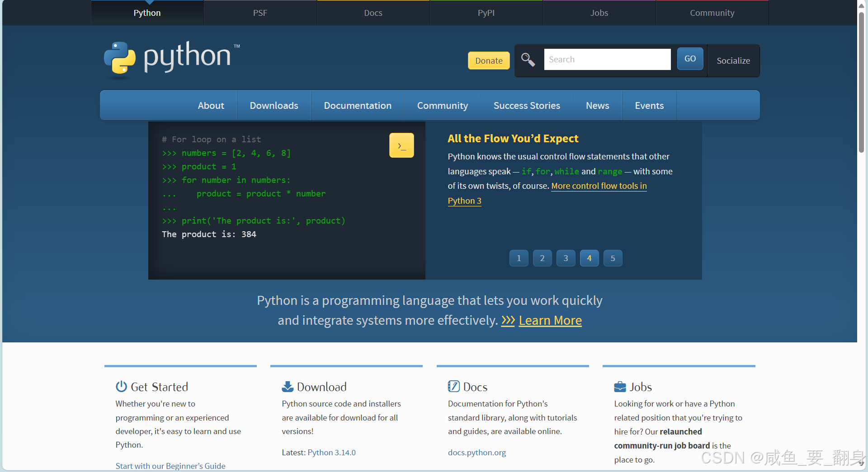This screenshot has width=868, height=472.
Task: Click the triple-chevron before Learn More
Action: click(x=508, y=321)
